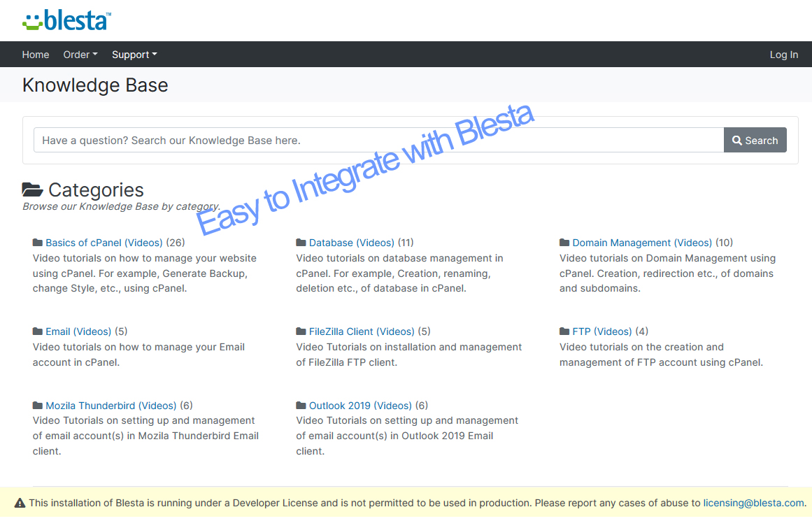Click text 'of email account(s) in Outlook 2019 Email'
This screenshot has width=812, height=521.
point(394,436)
